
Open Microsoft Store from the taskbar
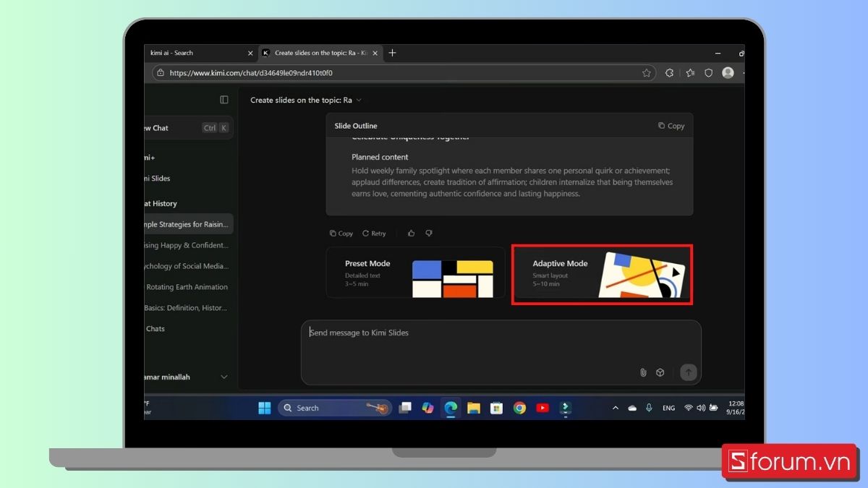tap(496, 408)
